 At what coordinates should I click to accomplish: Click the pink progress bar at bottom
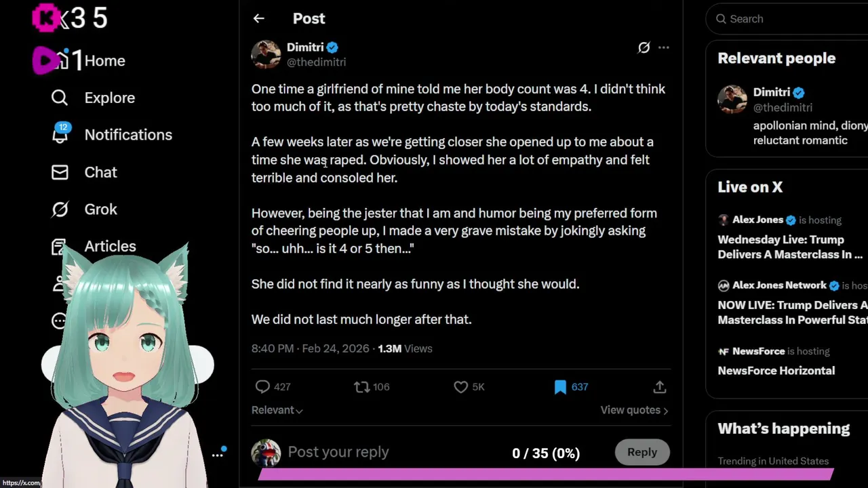[x=545, y=474]
